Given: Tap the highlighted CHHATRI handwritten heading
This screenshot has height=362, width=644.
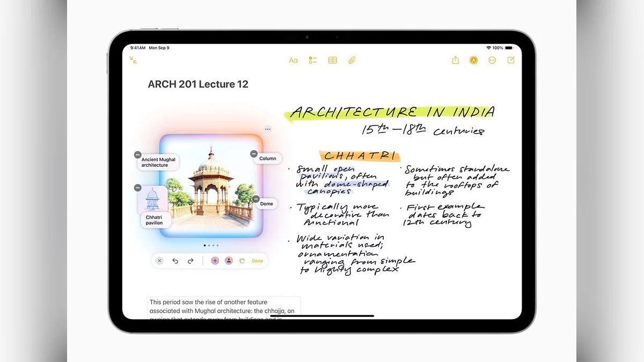Looking at the screenshot, I should [x=360, y=156].
